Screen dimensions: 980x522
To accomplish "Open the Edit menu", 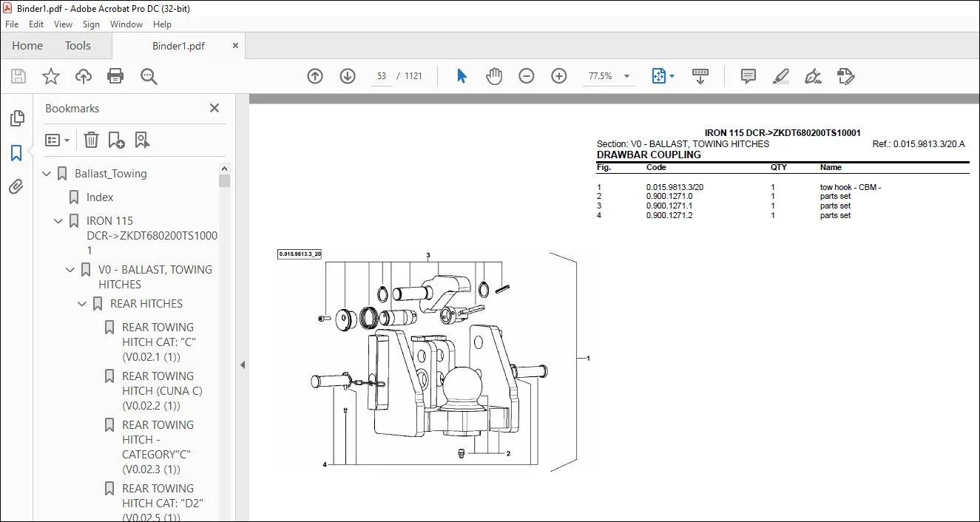I will (36, 24).
